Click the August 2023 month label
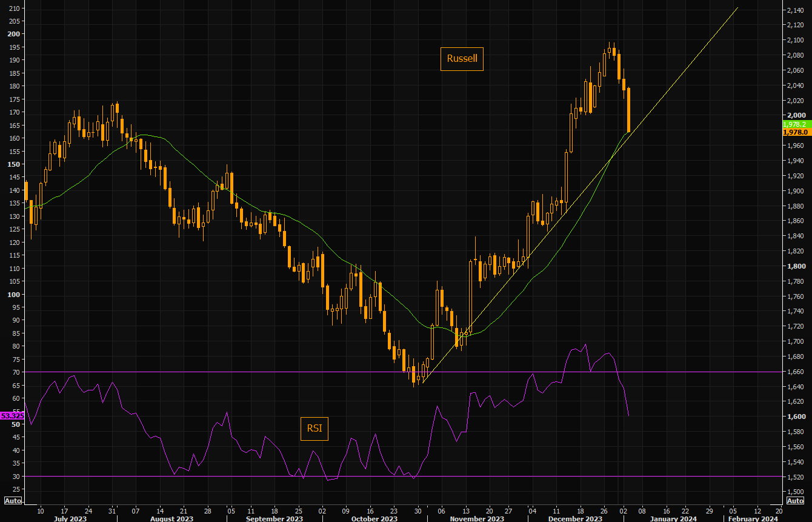Viewport: 812px width, 522px height. [x=171, y=518]
